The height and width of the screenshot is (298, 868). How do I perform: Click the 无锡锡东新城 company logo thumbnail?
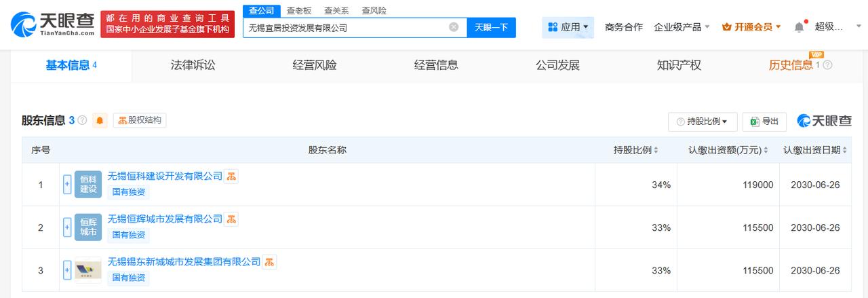click(88, 270)
